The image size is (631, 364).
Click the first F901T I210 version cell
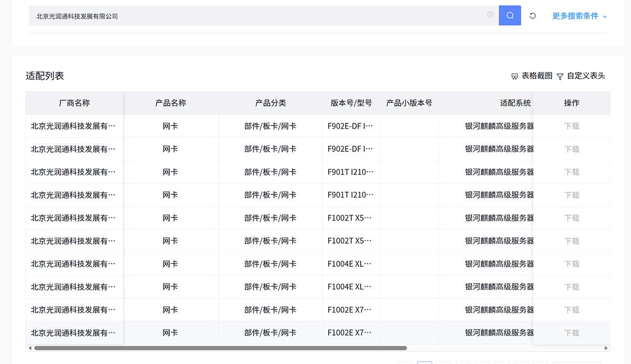click(351, 172)
